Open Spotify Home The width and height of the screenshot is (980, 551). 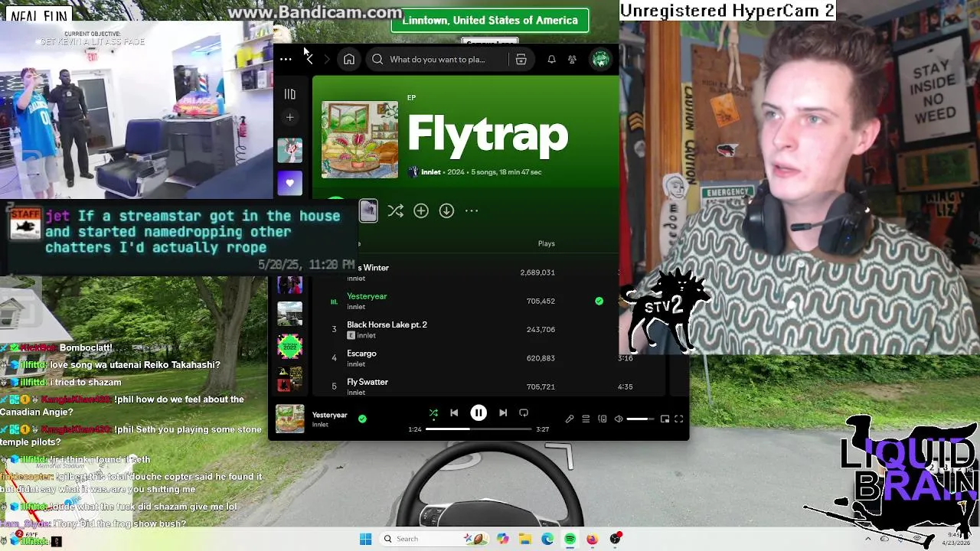click(x=349, y=59)
